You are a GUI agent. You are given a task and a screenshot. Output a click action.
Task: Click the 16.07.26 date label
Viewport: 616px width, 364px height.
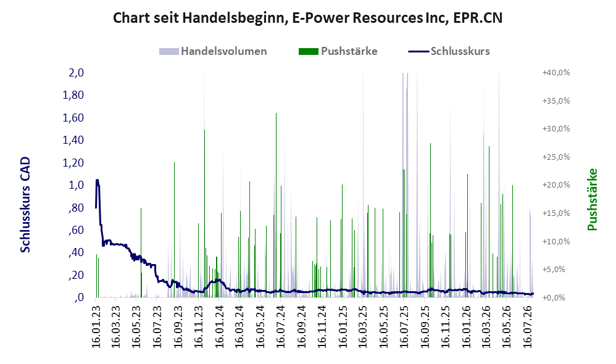[528, 327]
